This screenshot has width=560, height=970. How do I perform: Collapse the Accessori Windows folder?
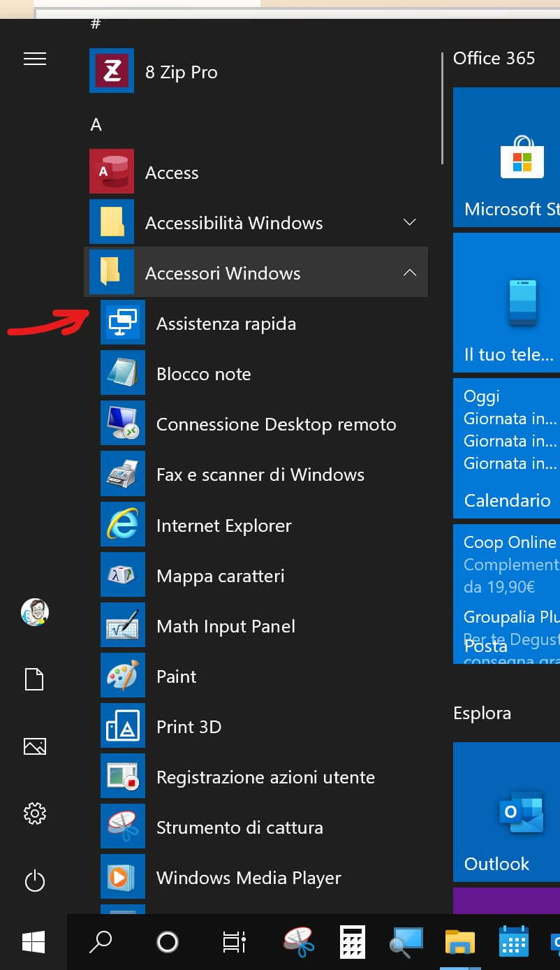[410, 273]
